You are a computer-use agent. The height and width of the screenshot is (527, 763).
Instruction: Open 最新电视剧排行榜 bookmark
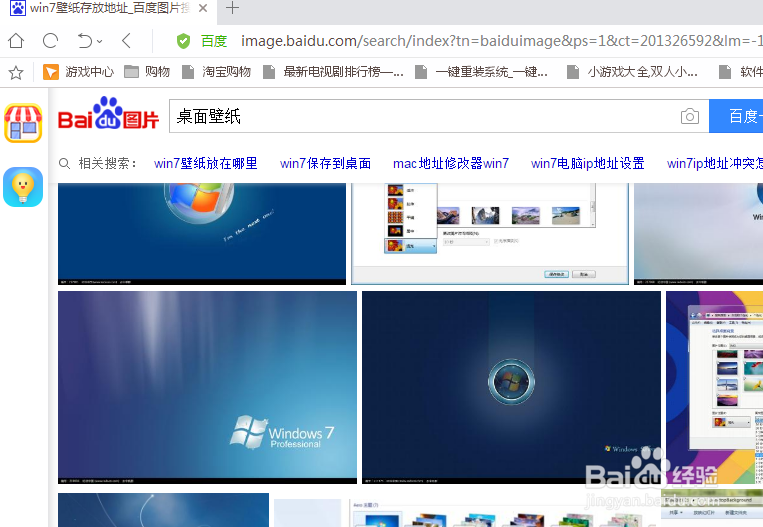[333, 72]
